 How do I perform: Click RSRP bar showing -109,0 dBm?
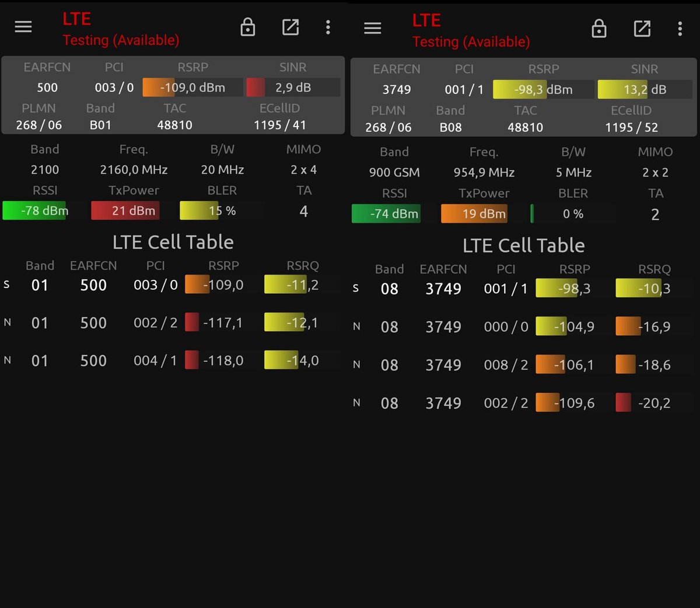tap(192, 87)
